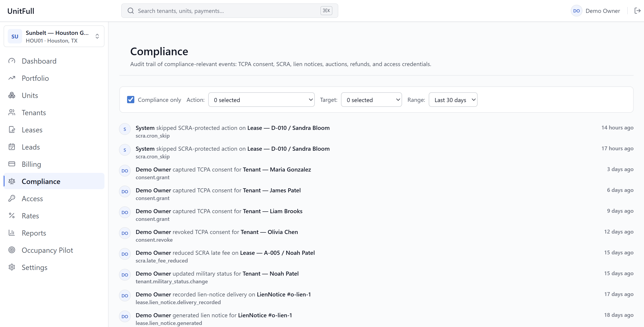Image resolution: width=644 pixels, height=327 pixels.
Task: Click the Portfolio trend icon
Action: click(x=12, y=78)
